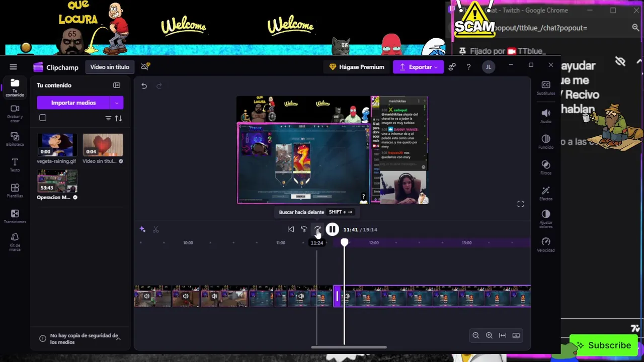Skip playback to the start
Screen dimensions: 644x362
click(x=291, y=229)
